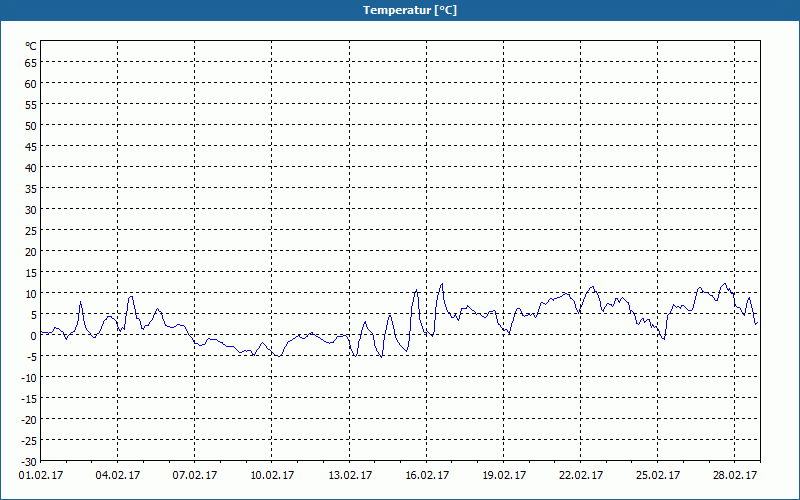Click the 50 value on the temperature axis

click(31, 126)
